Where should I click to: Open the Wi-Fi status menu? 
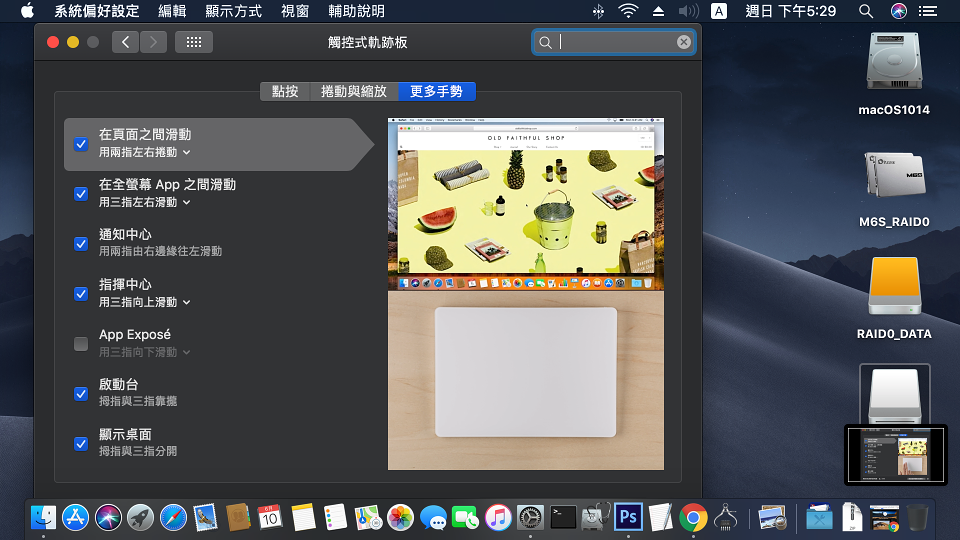628,11
